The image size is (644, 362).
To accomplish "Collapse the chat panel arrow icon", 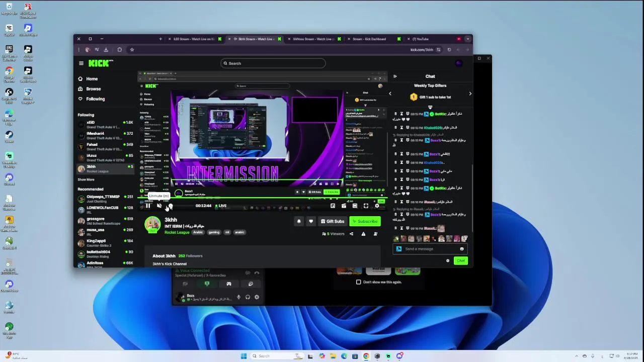I will click(x=395, y=76).
